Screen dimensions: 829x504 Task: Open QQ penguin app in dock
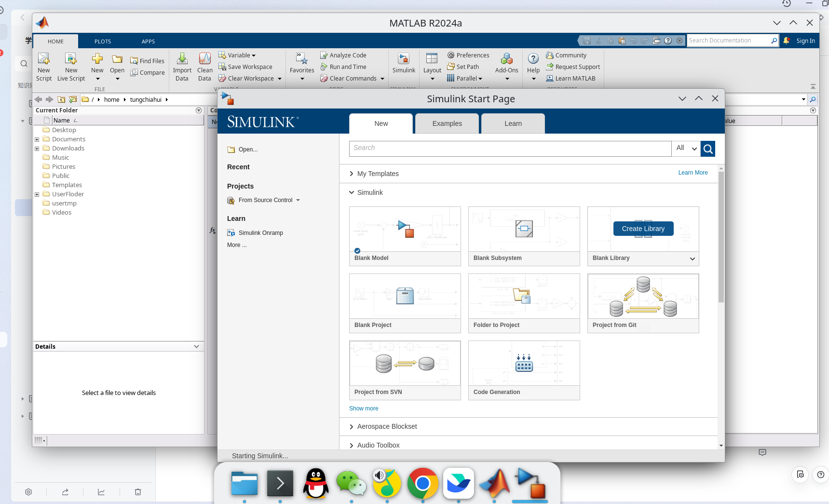pos(316,483)
